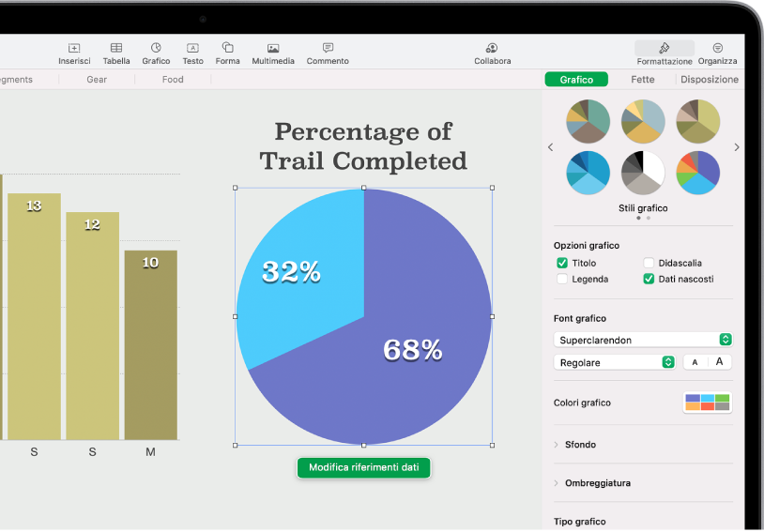
Task: Click the Grafico toolbar icon
Action: pyautogui.click(x=156, y=48)
